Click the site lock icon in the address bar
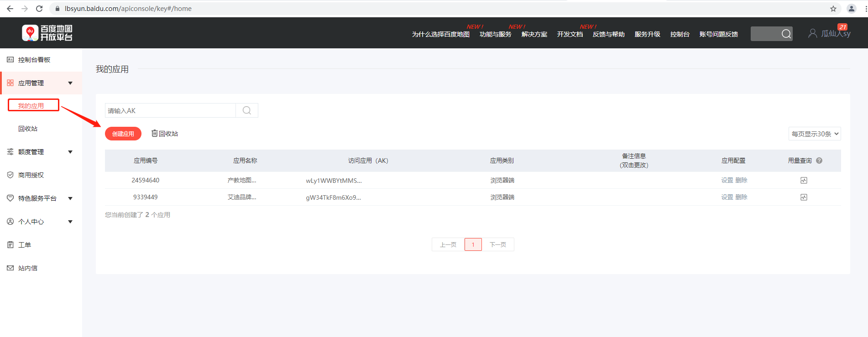 click(x=58, y=9)
